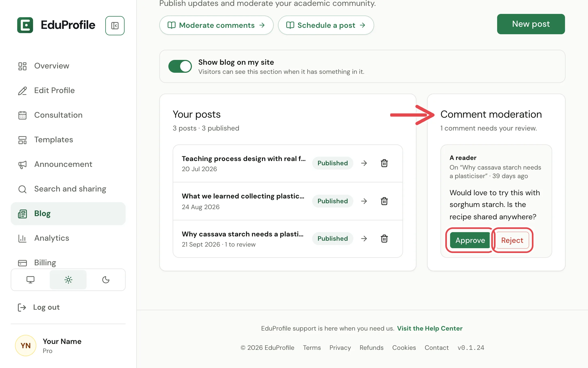
Task: Select light theme sun icon
Action: click(x=68, y=280)
